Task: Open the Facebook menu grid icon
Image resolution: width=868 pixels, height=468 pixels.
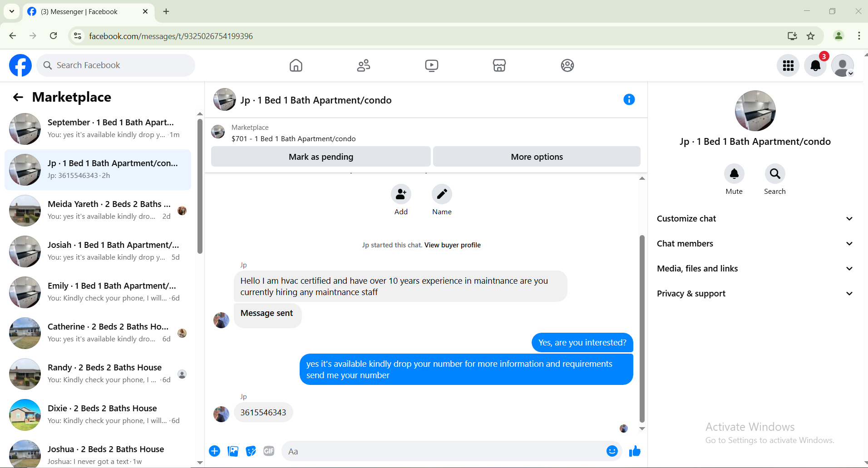Action: [x=788, y=65]
